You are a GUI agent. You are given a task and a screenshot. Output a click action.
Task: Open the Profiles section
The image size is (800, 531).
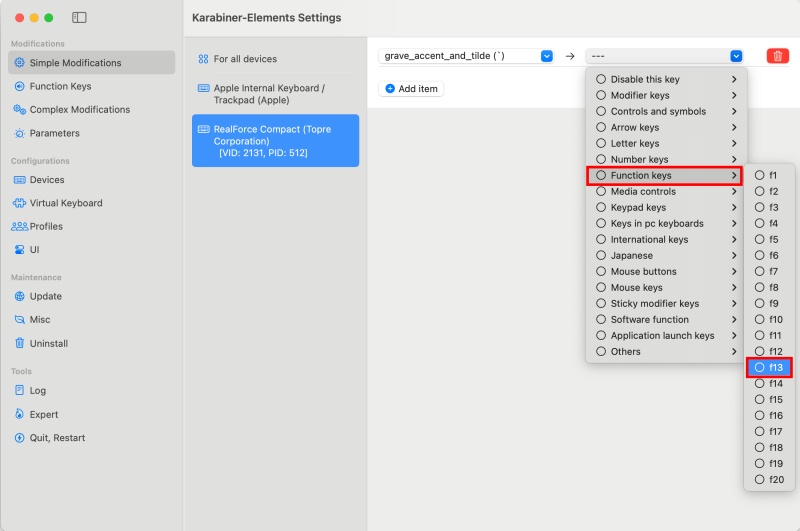point(46,226)
